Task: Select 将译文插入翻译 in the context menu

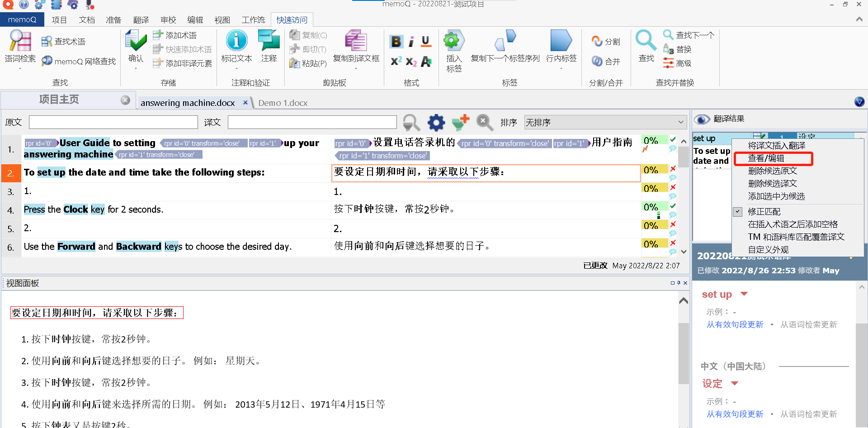Action: pyautogui.click(x=776, y=145)
